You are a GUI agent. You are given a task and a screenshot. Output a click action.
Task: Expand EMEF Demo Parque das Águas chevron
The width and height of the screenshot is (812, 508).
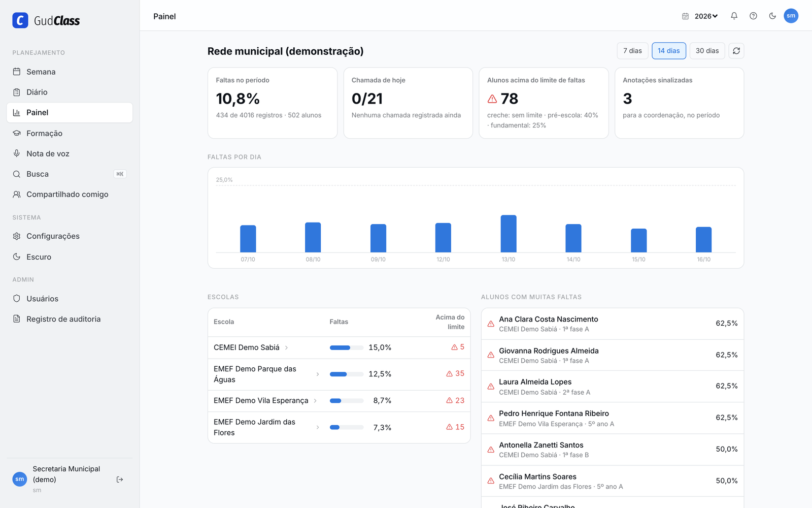point(318,374)
